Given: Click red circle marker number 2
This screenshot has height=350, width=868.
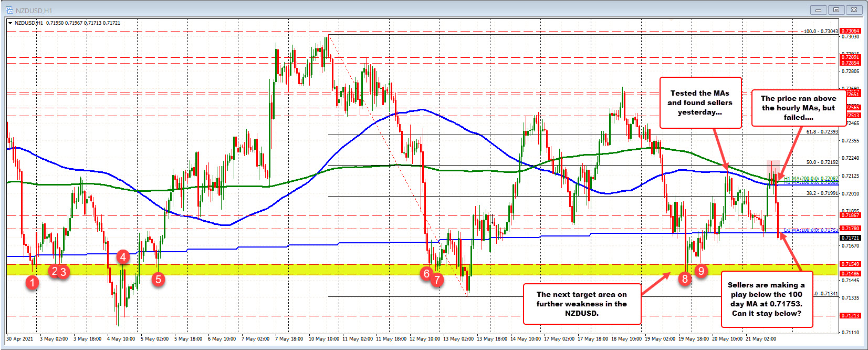Looking at the screenshot, I should point(54,271).
